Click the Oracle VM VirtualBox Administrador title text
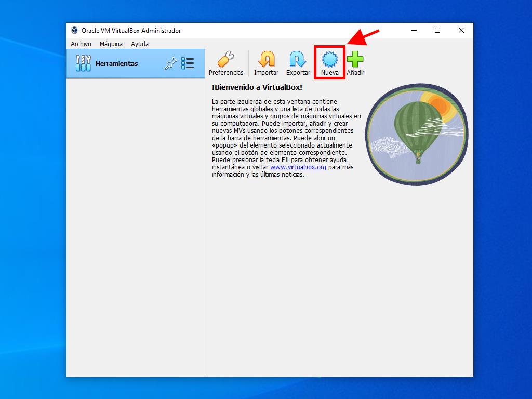The width and height of the screenshot is (532, 399). coord(131,31)
